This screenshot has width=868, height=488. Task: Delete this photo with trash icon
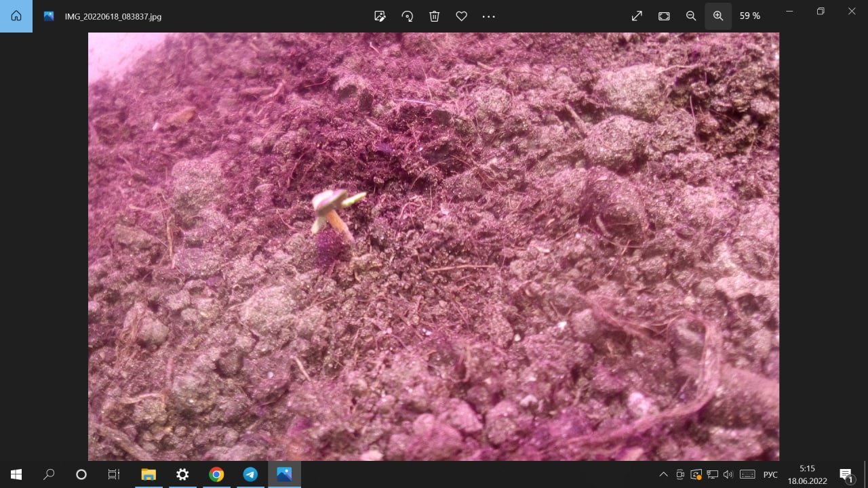point(435,16)
